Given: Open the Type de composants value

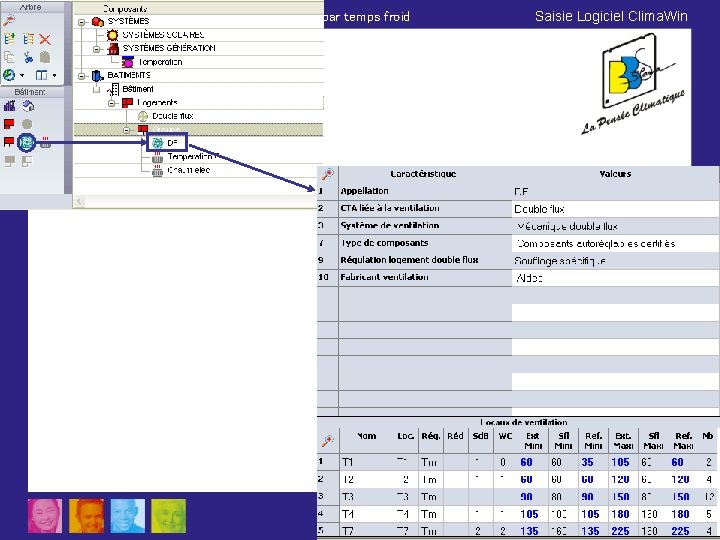Looking at the screenshot, I should [615, 243].
